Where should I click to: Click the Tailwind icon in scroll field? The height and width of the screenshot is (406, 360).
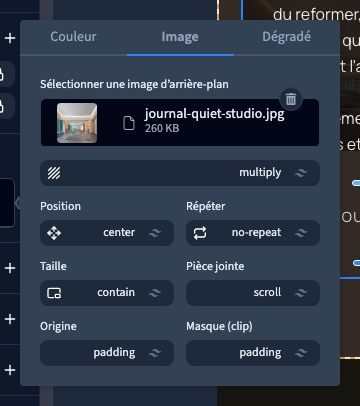[301, 293]
